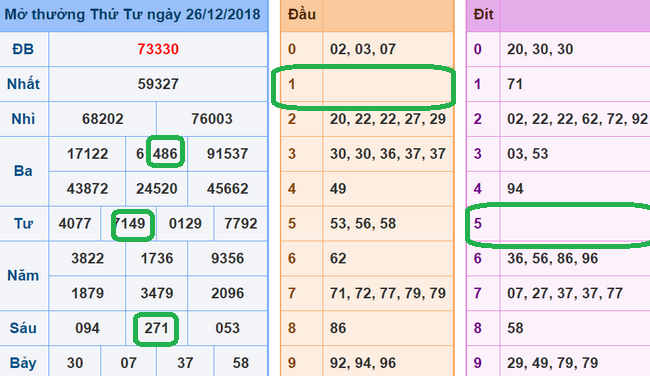
Task: Click the Nhì number 76003
Action: pos(212,119)
